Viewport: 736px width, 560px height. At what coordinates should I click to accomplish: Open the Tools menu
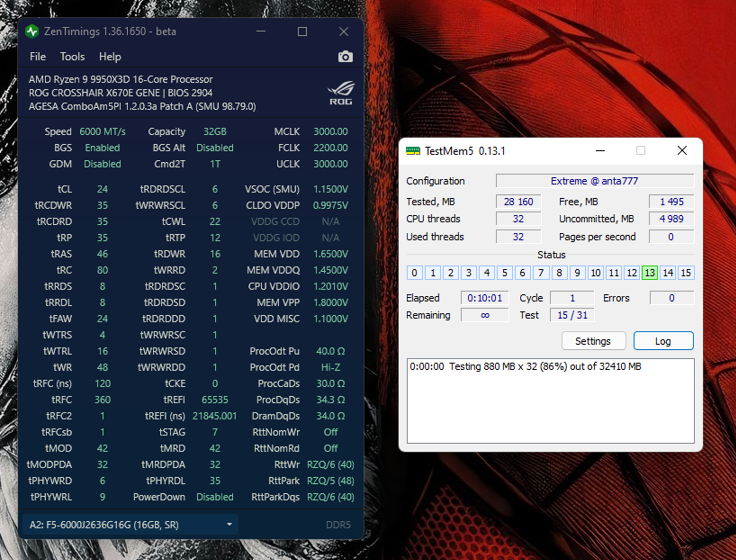click(x=73, y=57)
